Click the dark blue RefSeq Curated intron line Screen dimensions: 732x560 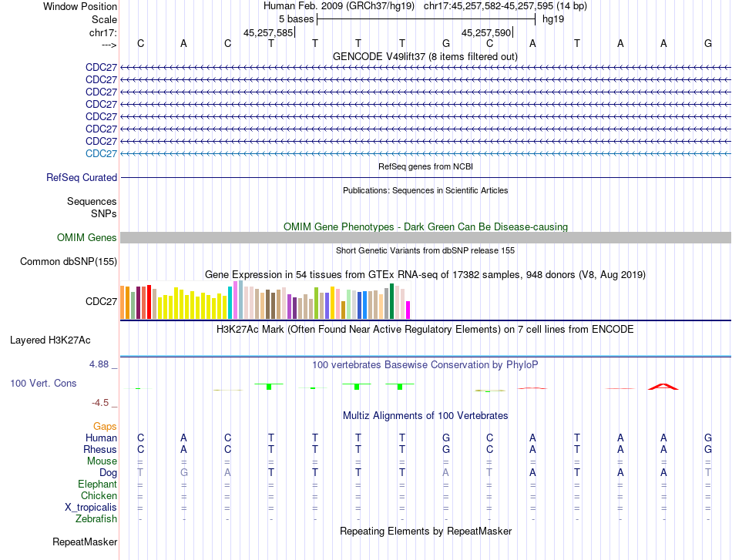(425, 177)
